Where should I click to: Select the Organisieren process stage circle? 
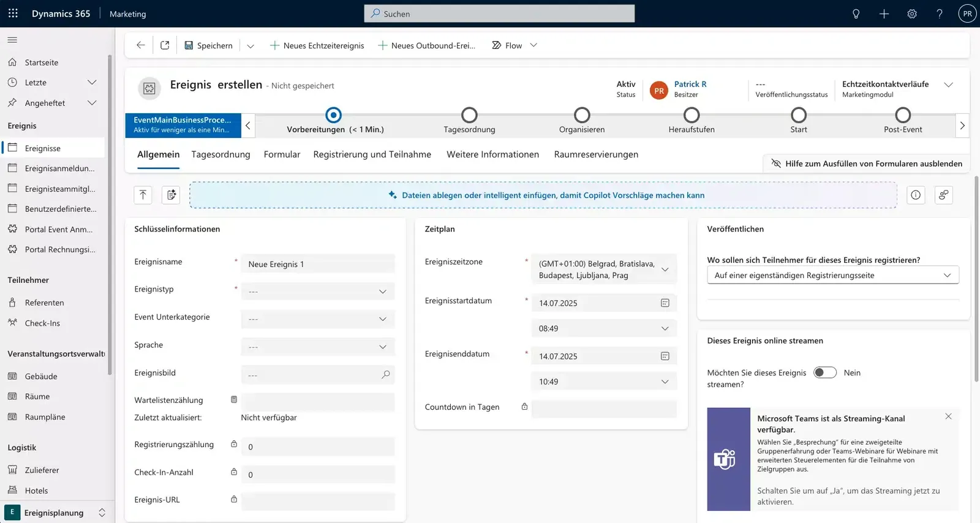[582, 115]
